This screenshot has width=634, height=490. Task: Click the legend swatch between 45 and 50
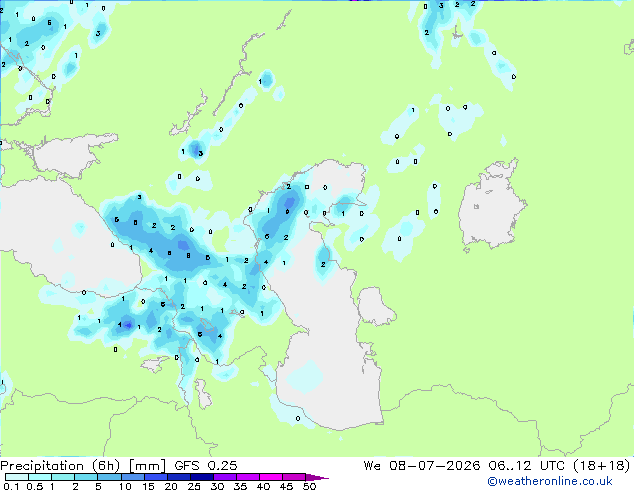(294, 477)
